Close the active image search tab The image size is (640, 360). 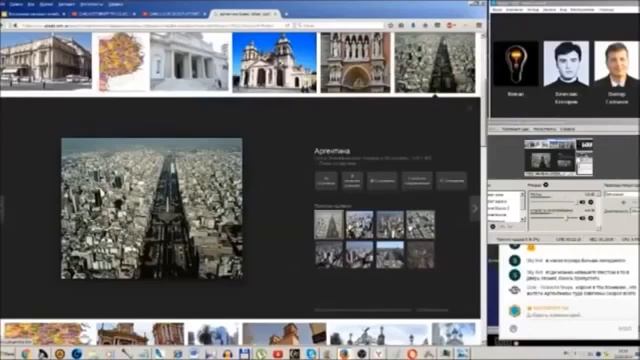[276, 14]
